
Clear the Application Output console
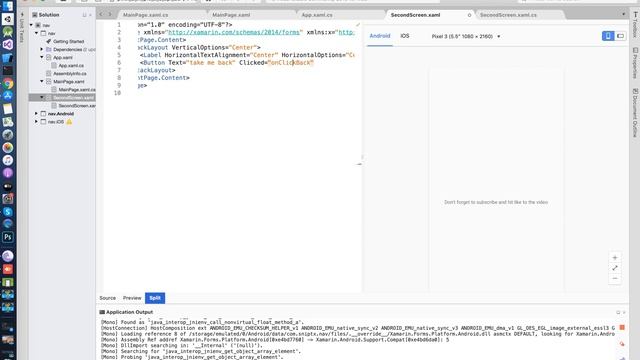(x=622, y=344)
